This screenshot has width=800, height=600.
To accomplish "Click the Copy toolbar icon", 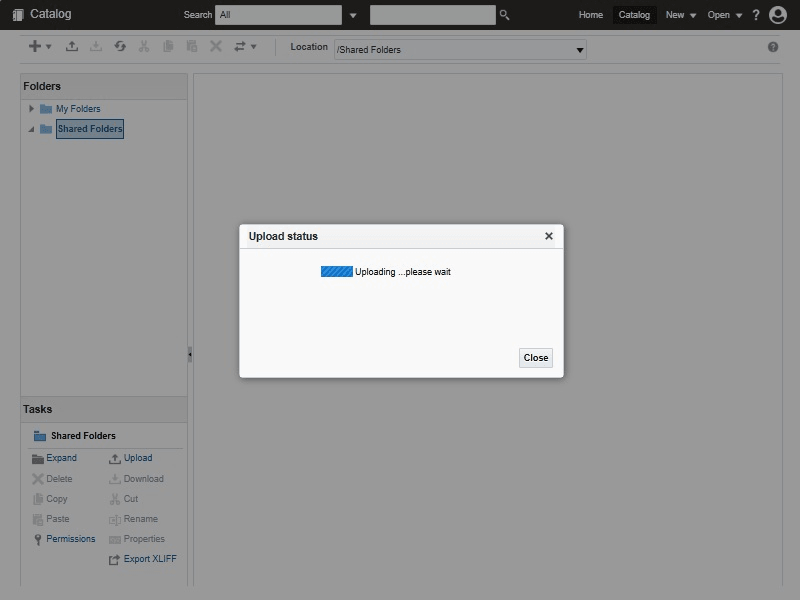I will [168, 46].
